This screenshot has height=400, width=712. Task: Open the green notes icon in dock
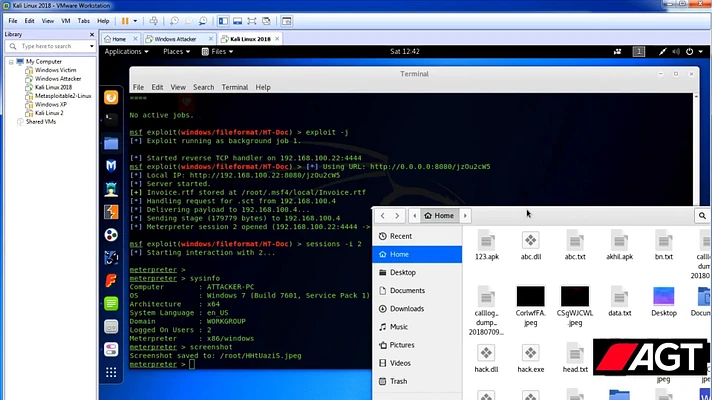pos(111,303)
